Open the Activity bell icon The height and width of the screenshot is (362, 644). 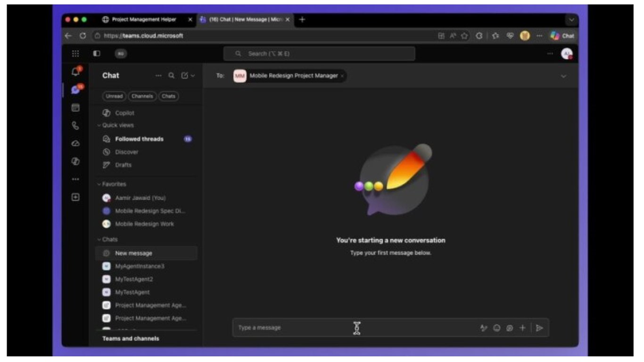[75, 71]
